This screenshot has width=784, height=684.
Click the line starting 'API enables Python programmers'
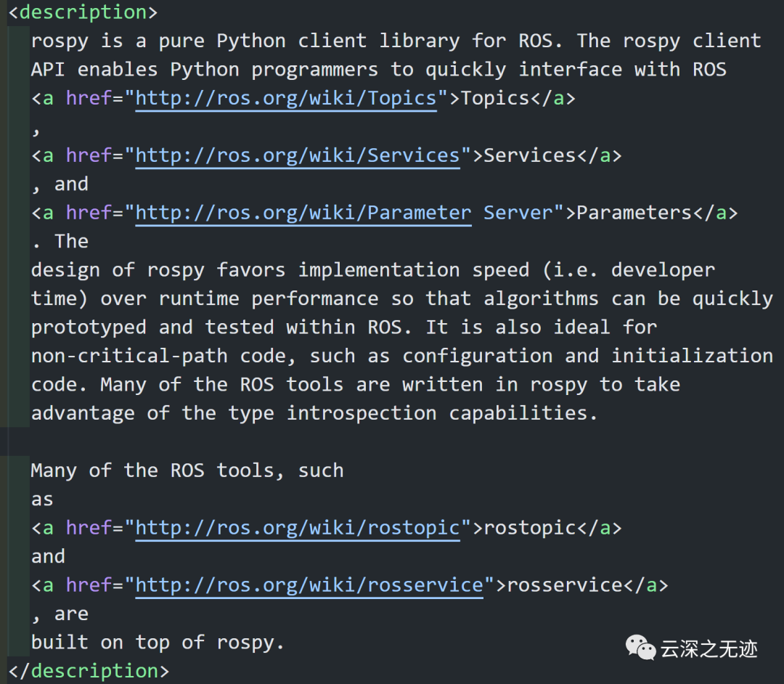tap(378, 70)
